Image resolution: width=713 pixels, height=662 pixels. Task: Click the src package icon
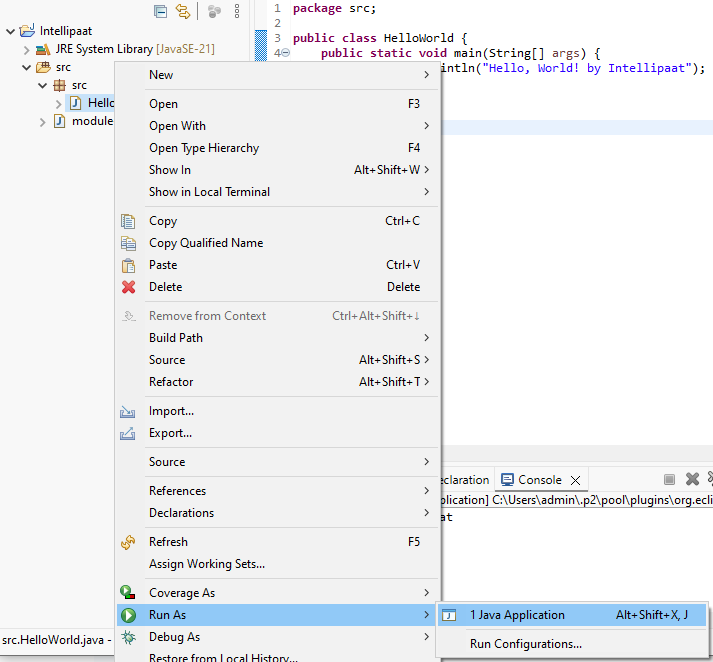60,85
